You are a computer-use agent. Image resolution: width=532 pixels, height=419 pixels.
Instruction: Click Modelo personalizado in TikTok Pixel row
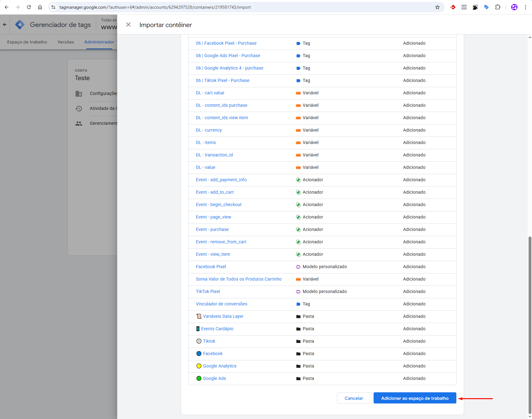point(325,291)
